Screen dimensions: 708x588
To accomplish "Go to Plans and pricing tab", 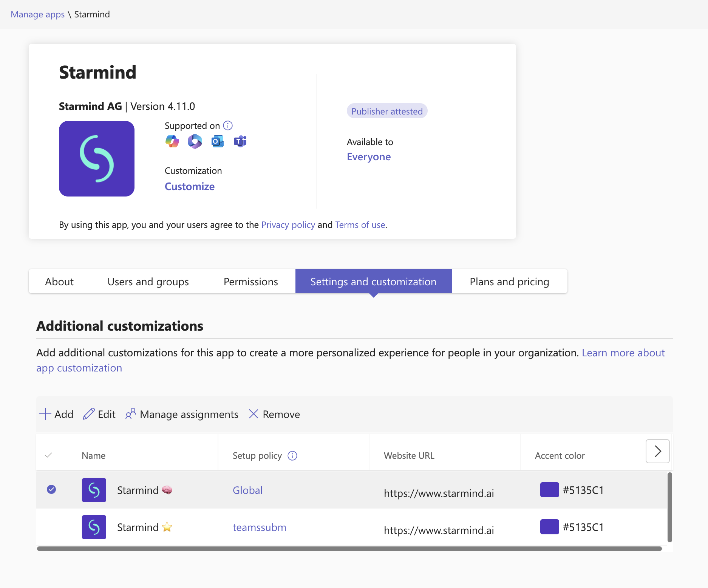I will [509, 282].
